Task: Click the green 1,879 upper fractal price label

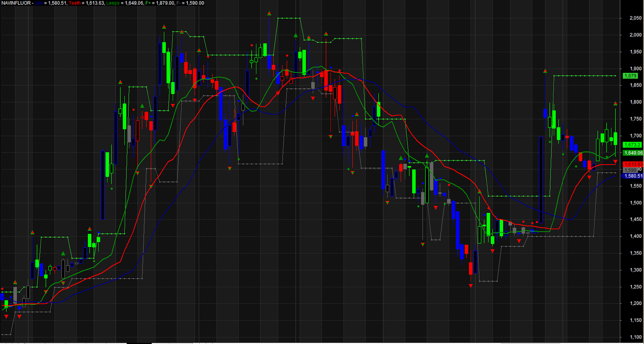Action: (x=630, y=76)
